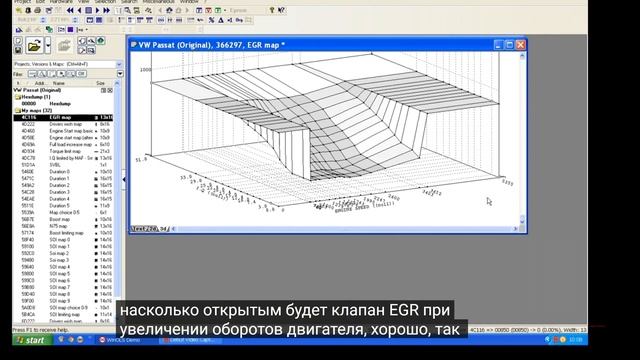The height and width of the screenshot is (360, 640).
Task: Click the first icon in third toolbar row
Action: pos(19,29)
